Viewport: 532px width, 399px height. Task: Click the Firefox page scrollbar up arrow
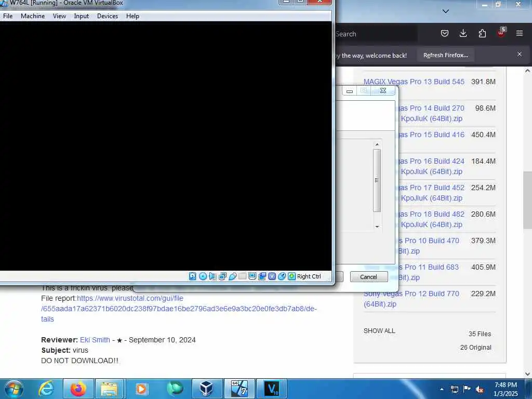(x=527, y=71)
